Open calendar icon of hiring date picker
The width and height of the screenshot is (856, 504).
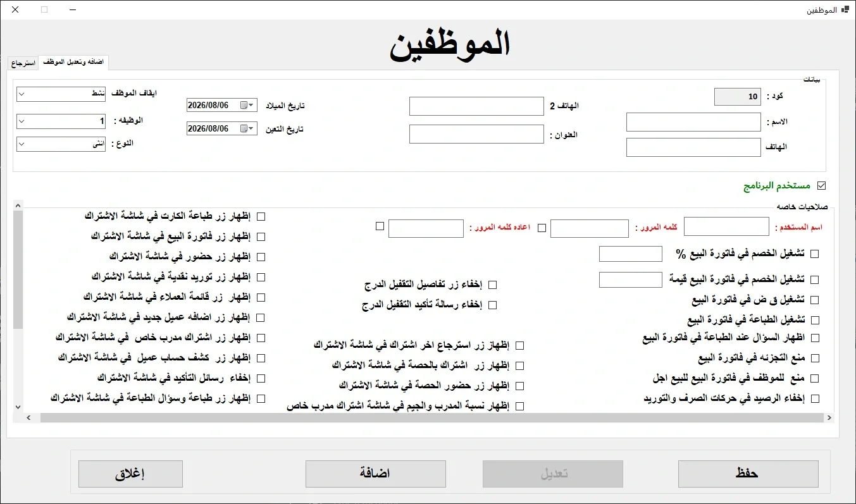244,128
